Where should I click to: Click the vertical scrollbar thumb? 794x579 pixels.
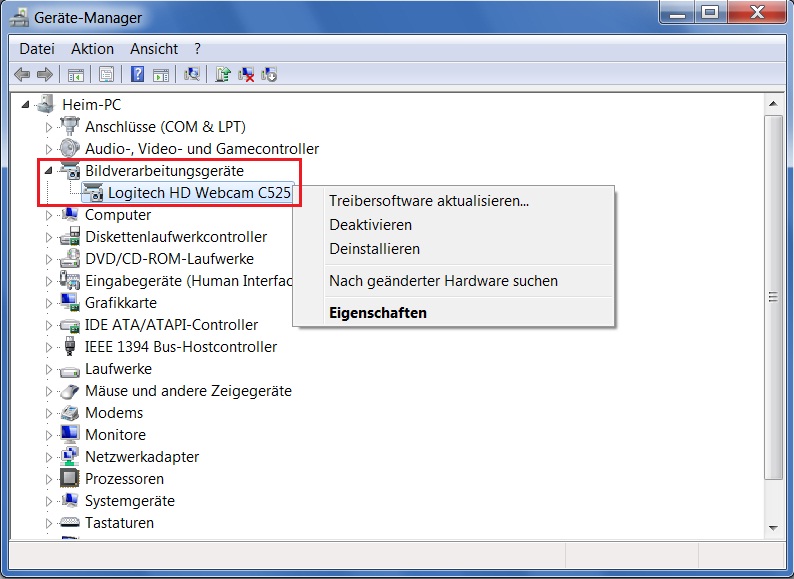coord(773,297)
